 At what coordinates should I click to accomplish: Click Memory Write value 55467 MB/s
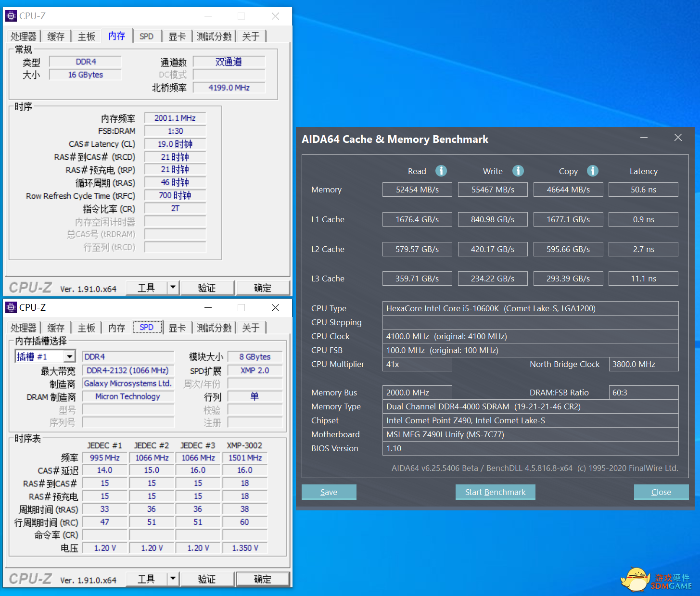click(493, 190)
